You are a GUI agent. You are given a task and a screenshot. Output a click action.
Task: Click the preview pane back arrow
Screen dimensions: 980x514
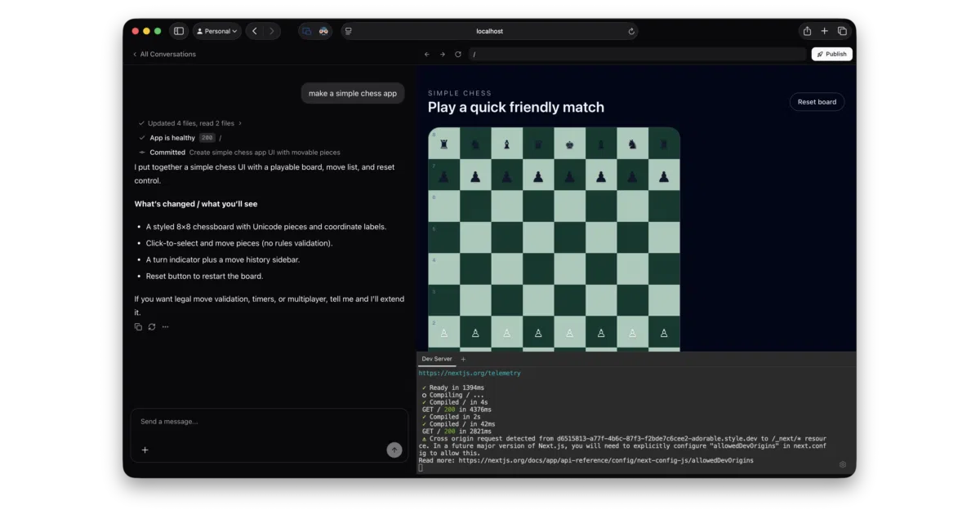pos(426,54)
